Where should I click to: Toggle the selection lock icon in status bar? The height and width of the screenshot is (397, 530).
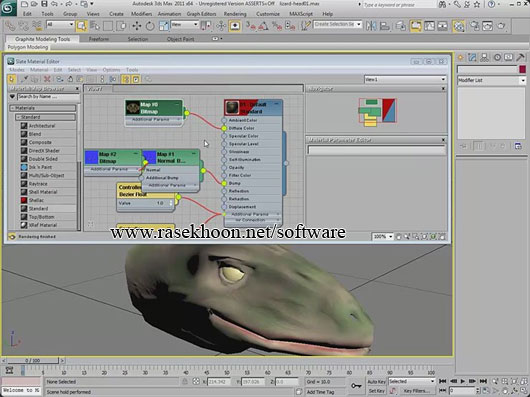(185, 381)
